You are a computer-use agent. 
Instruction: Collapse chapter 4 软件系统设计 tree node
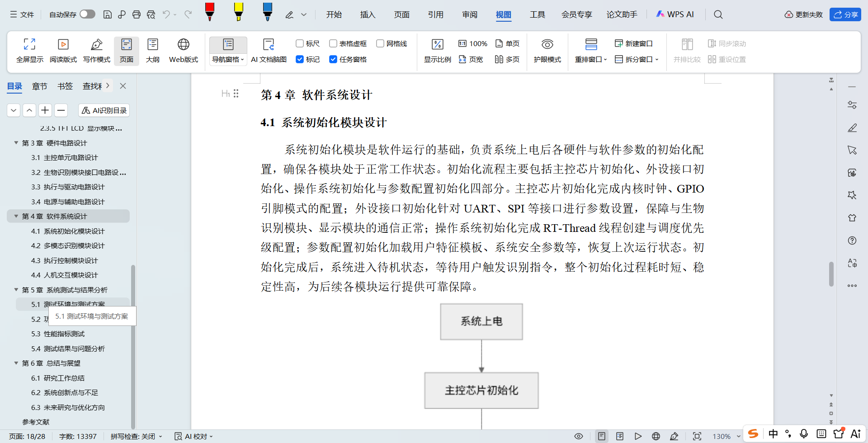(16, 216)
